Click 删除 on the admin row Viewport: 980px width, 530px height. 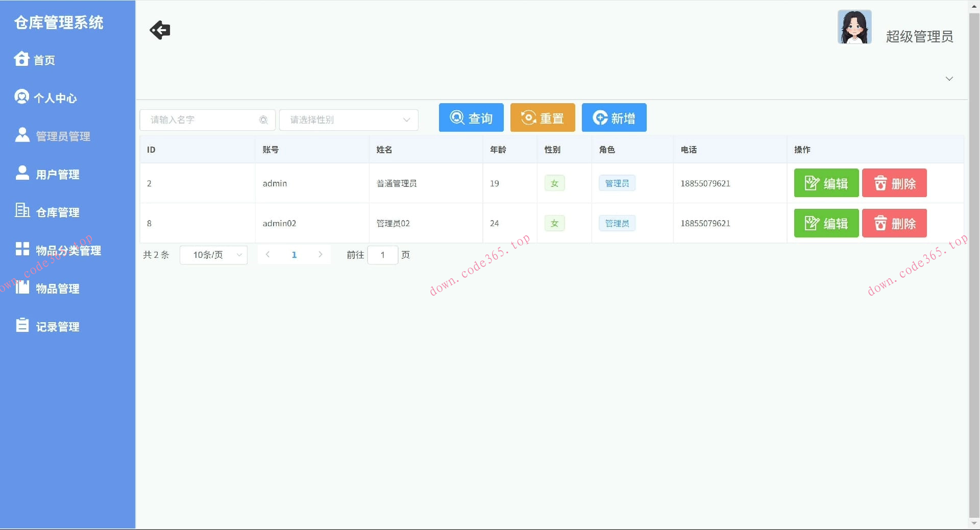tap(894, 183)
